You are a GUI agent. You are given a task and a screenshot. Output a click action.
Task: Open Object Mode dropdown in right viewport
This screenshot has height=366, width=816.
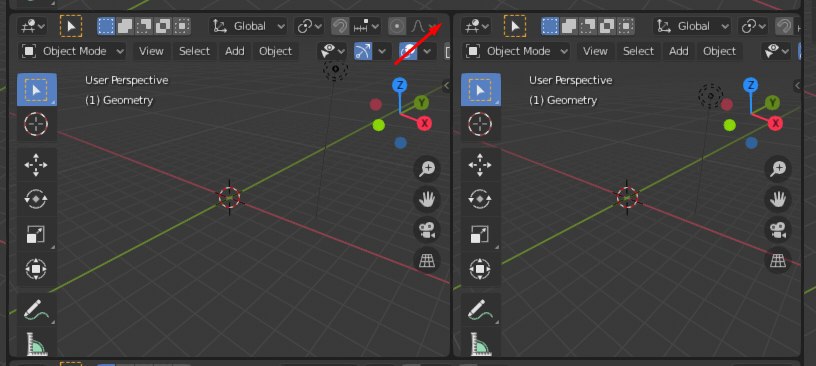pos(516,51)
